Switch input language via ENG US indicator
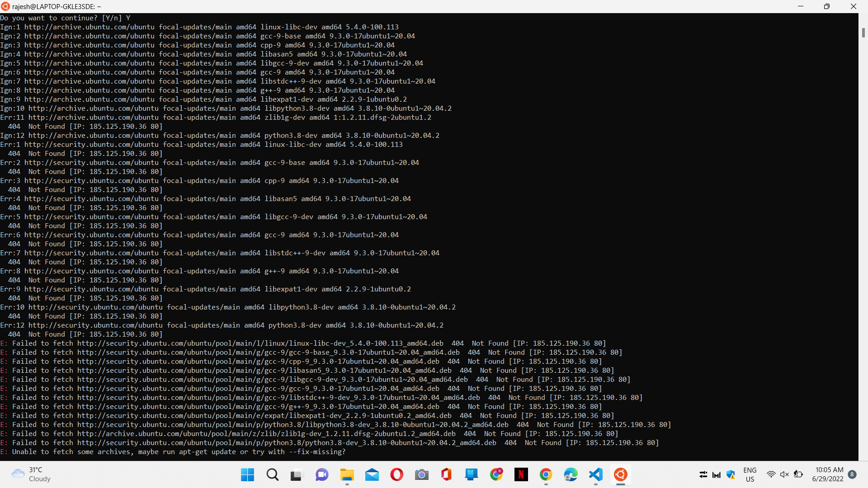The image size is (868, 488). pyautogui.click(x=750, y=474)
